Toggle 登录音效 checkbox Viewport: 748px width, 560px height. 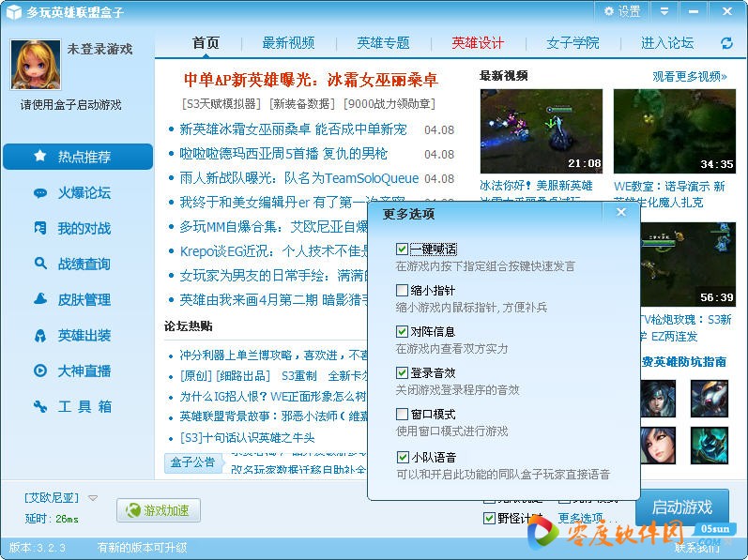click(x=402, y=372)
